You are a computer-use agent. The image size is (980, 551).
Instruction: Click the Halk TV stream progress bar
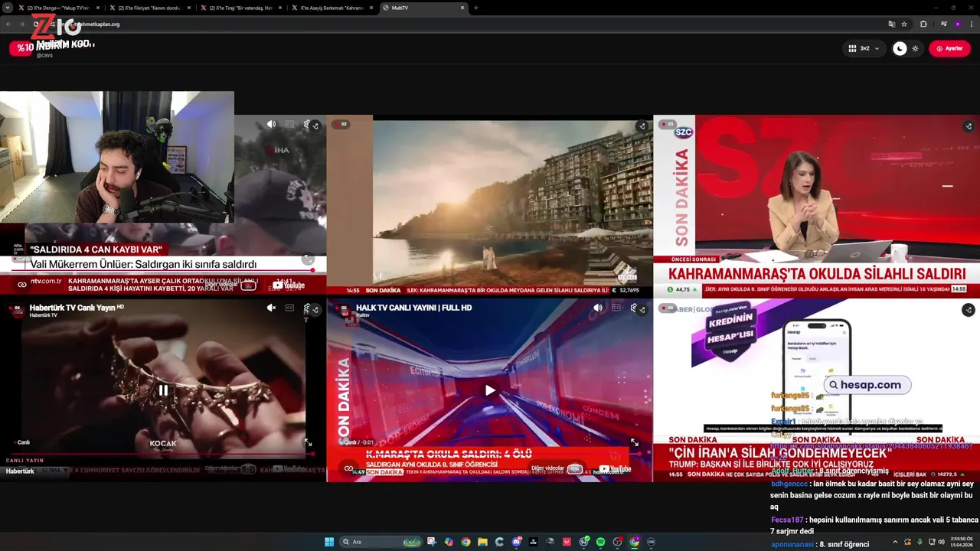pyautogui.click(x=490, y=454)
